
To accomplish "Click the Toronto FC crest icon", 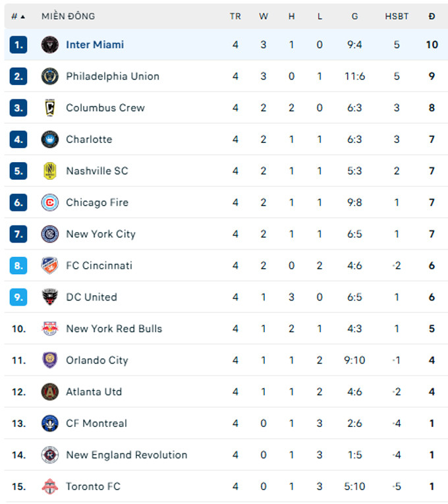I will [50, 486].
